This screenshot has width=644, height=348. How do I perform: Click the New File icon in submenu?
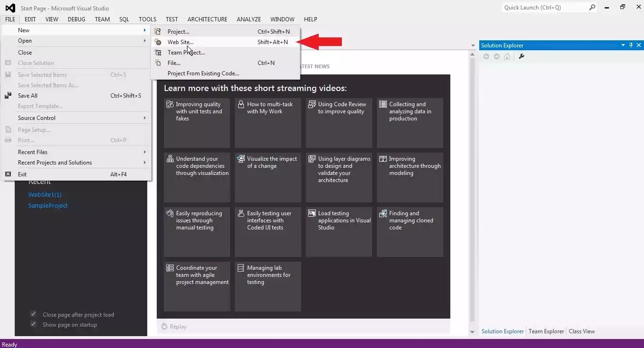click(x=158, y=63)
